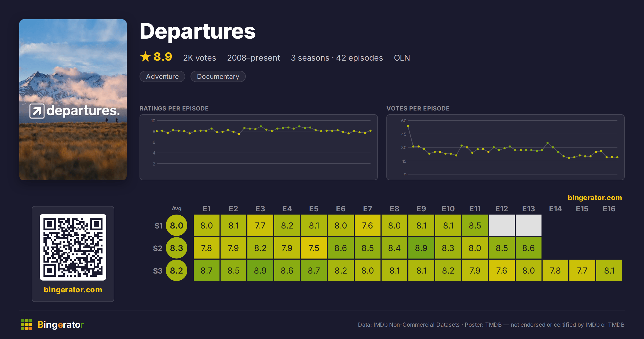Follow bingerator.com link above episode grid
This screenshot has height=339, width=644.
pos(595,198)
